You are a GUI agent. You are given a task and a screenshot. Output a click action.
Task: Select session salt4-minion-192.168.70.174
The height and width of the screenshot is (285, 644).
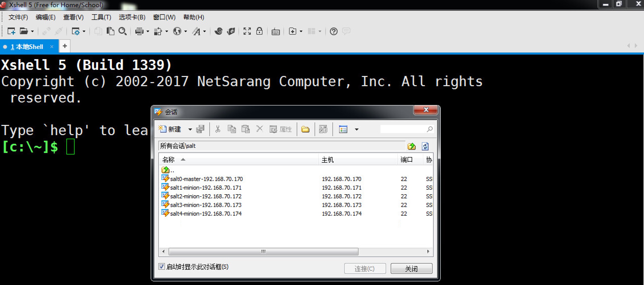[x=201, y=213]
